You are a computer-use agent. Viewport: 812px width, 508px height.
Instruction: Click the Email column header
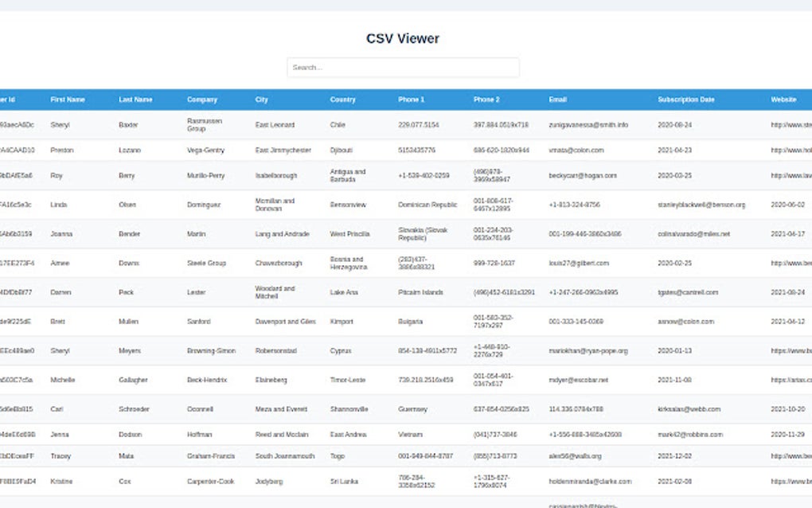[556, 100]
